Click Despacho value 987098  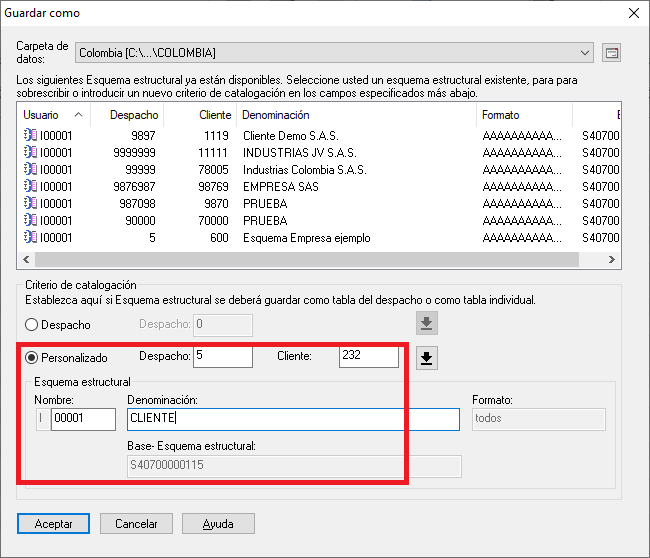pyautogui.click(x=137, y=204)
